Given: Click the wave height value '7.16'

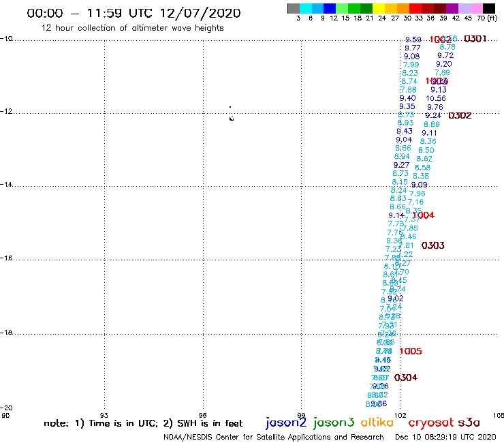Looking at the screenshot, I should [415, 202].
